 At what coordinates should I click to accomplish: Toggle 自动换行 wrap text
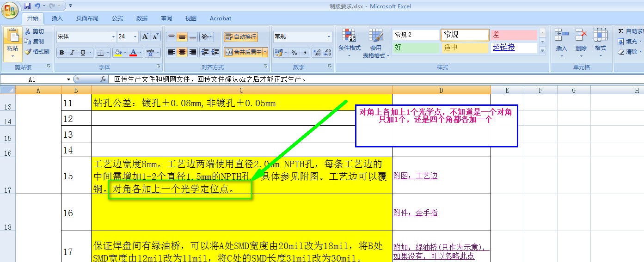[x=240, y=37]
